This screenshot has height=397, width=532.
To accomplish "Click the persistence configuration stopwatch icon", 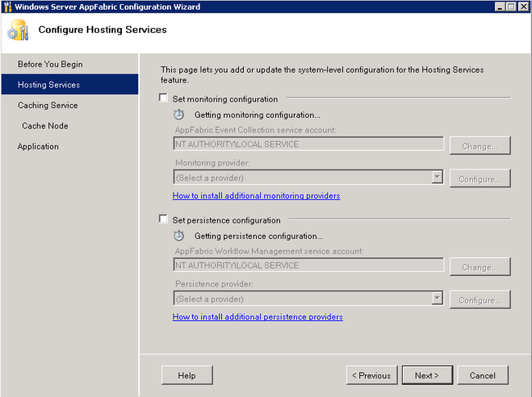I will pyautogui.click(x=178, y=236).
